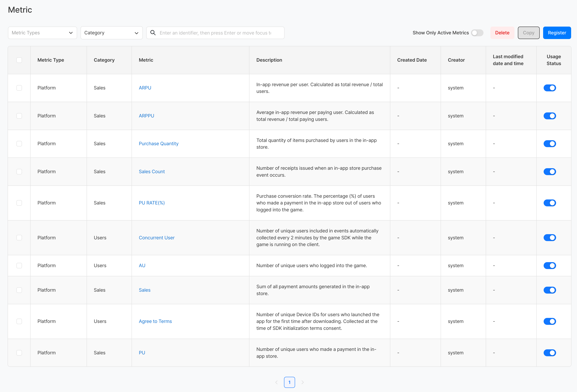Select page 1 in pagination
This screenshot has height=392, width=577.
[289, 382]
